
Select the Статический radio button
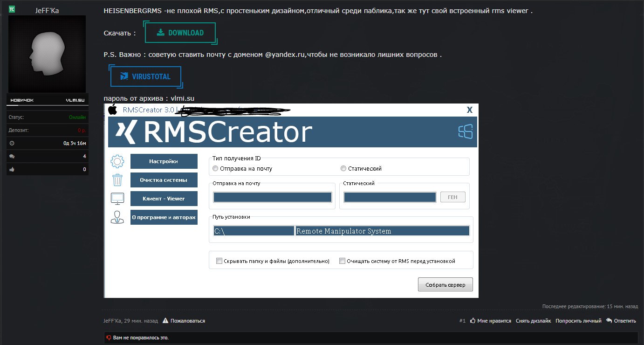pyautogui.click(x=343, y=169)
